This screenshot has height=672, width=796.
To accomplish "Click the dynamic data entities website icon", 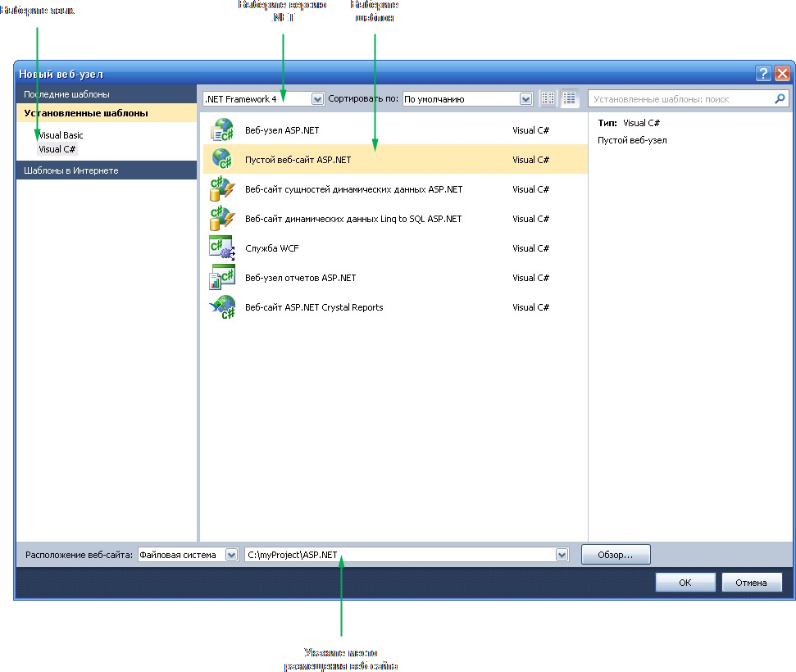I will 222,188.
